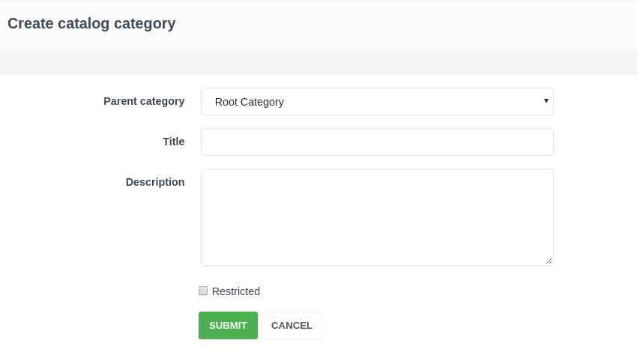Place cursor in the empty Title box

(x=376, y=142)
